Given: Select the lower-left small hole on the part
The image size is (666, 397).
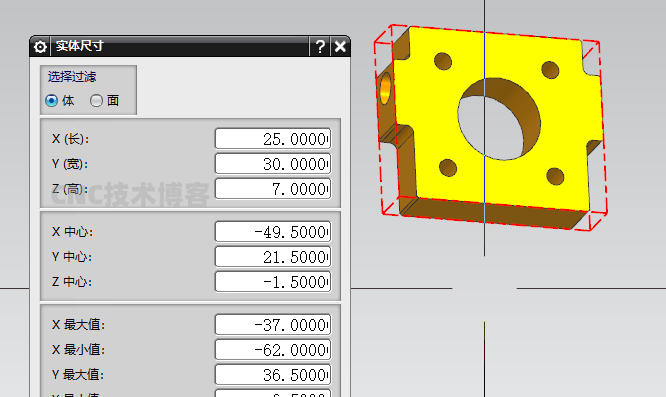Looking at the screenshot, I should pos(448,168).
